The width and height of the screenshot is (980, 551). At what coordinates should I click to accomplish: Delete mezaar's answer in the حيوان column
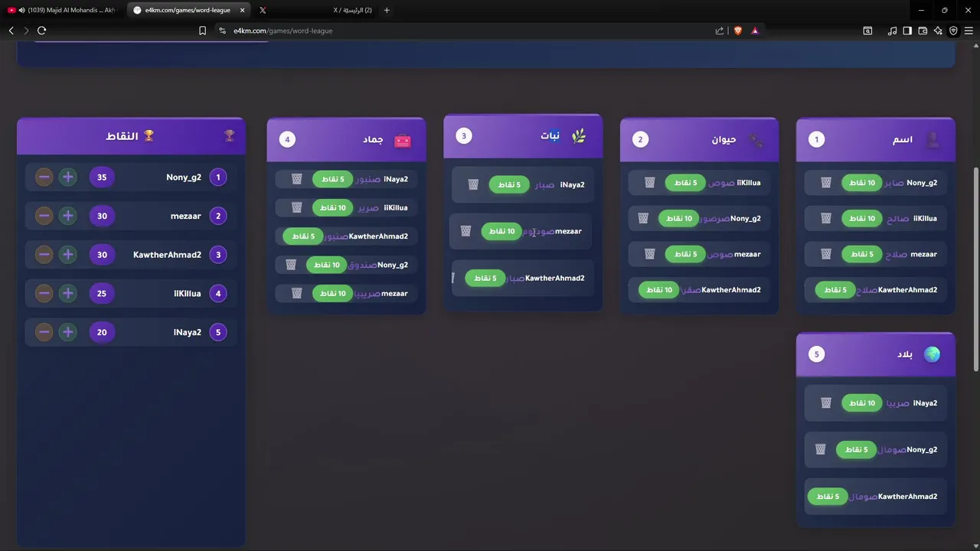(650, 254)
